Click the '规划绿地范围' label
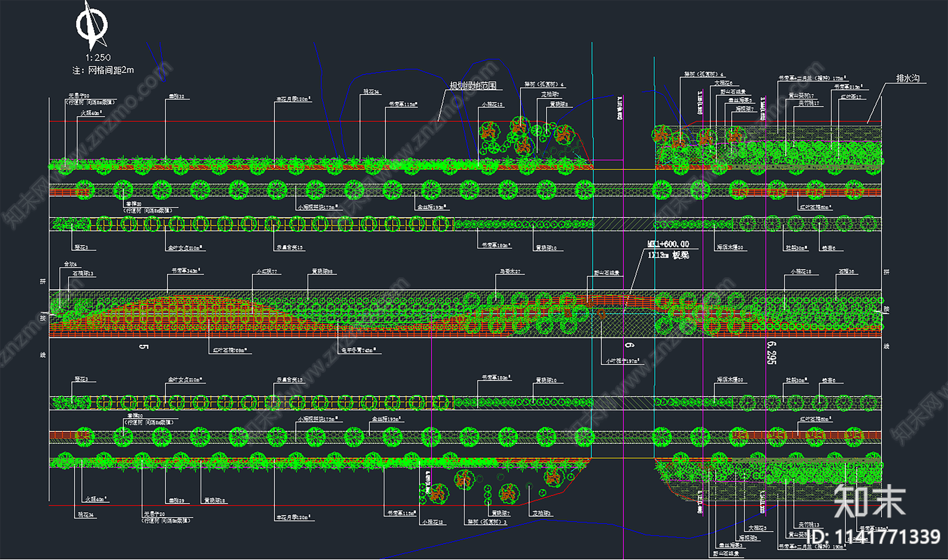The image size is (948, 560). click(473, 86)
